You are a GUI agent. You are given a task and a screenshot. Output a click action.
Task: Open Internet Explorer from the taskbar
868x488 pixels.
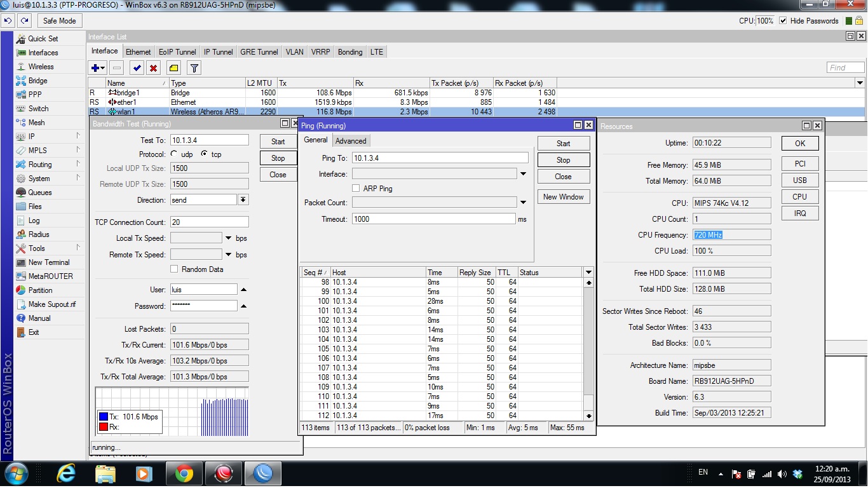66,473
